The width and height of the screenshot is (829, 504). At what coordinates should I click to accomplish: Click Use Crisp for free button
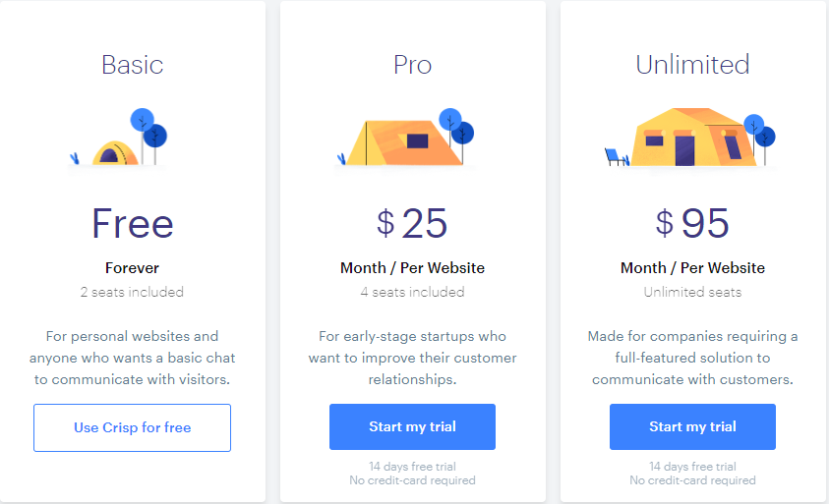(132, 428)
